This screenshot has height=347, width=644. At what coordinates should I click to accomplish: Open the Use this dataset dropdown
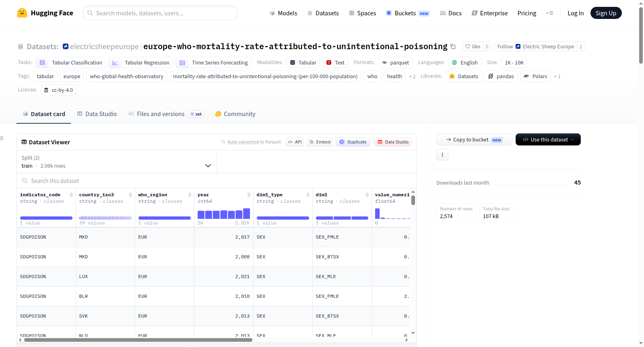point(548,139)
